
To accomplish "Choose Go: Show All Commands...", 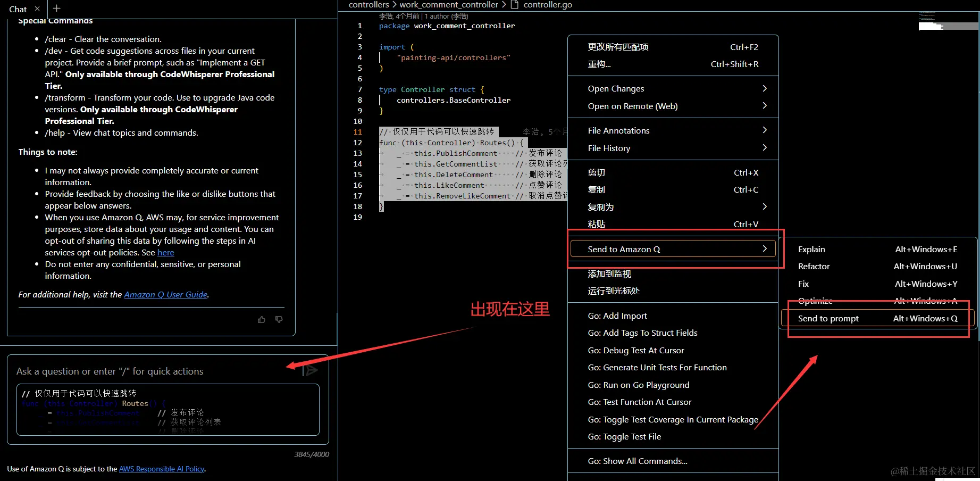I will (673, 461).
